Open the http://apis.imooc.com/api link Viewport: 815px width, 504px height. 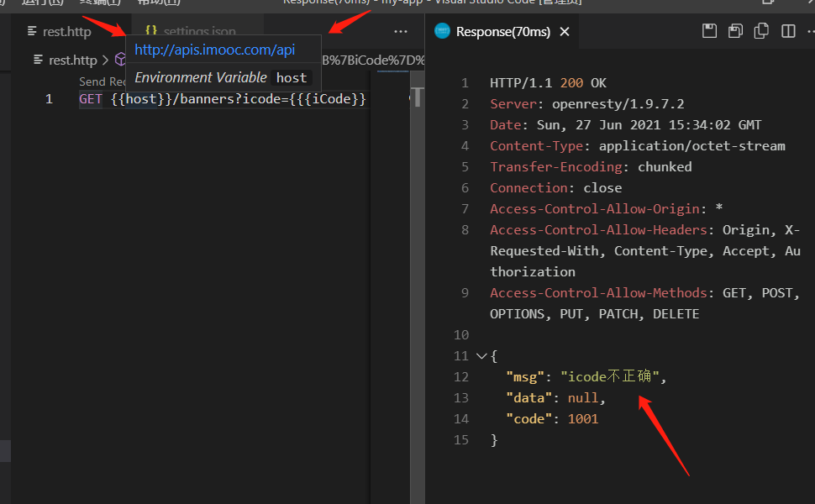click(x=215, y=50)
